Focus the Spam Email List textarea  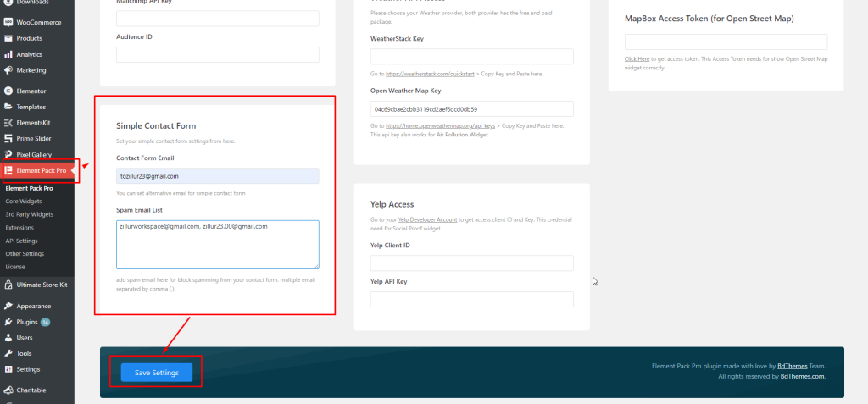(218, 245)
